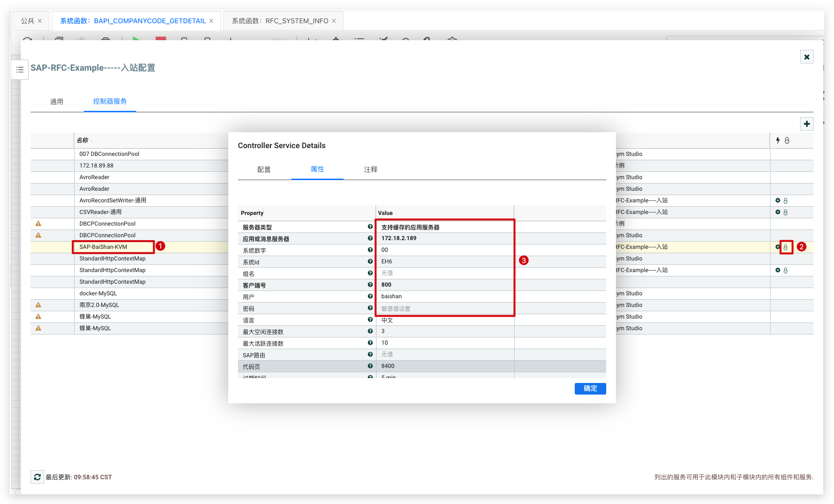Open the list menu icon beside SAP-RFC-Example title

[20, 70]
